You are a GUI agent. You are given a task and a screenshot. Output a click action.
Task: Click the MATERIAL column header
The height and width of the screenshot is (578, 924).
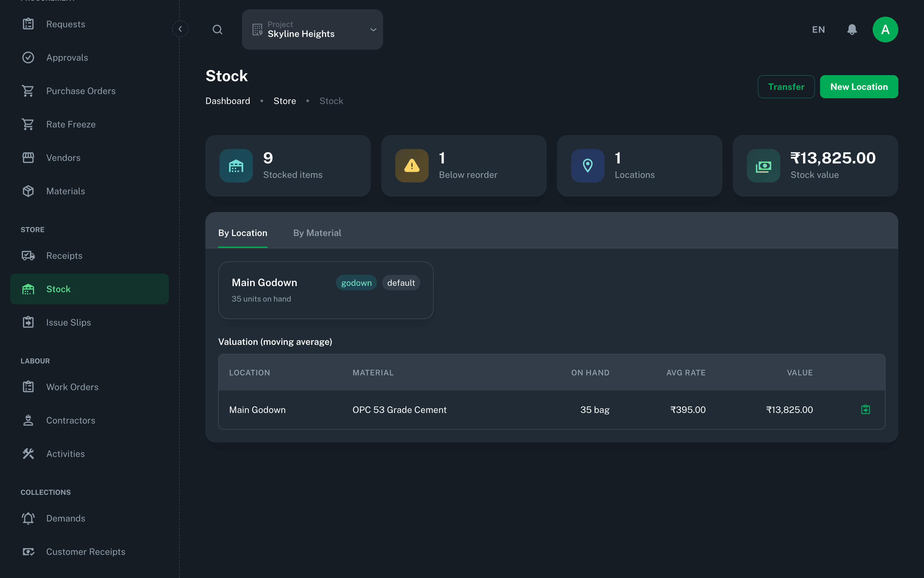tap(373, 373)
